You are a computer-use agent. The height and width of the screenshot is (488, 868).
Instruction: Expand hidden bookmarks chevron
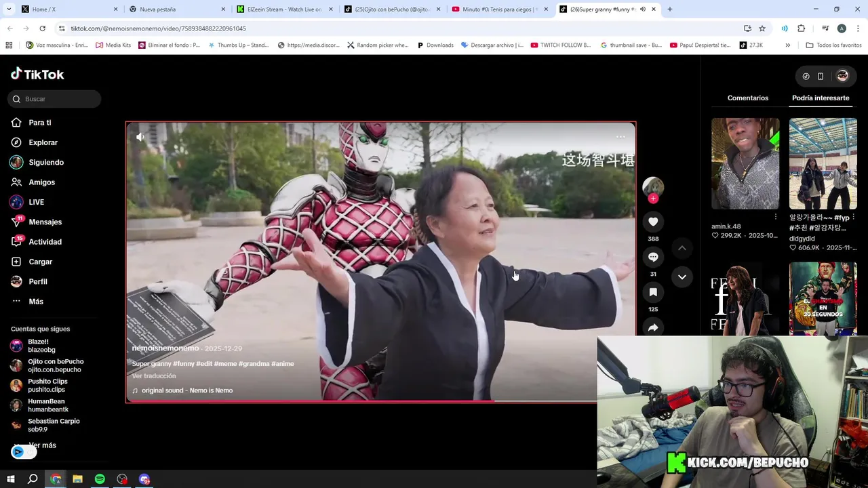click(x=787, y=45)
